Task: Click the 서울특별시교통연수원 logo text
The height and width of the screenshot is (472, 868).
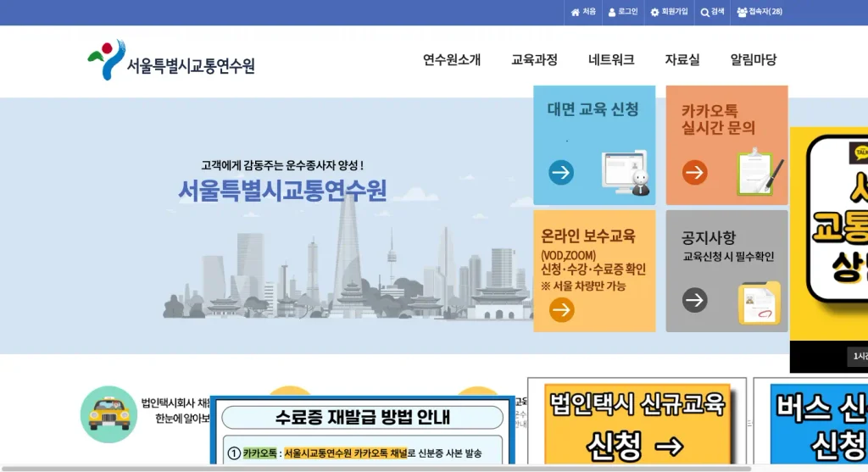Action: [191, 66]
